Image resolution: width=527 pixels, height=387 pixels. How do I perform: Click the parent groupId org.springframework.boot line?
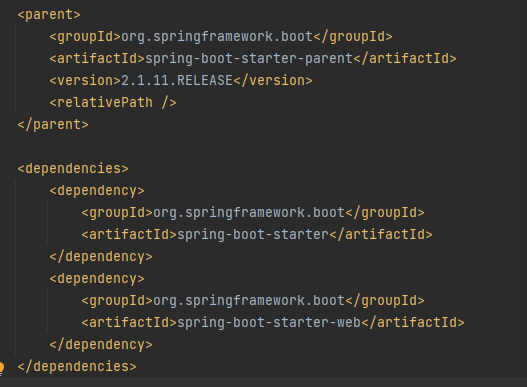pos(221,37)
